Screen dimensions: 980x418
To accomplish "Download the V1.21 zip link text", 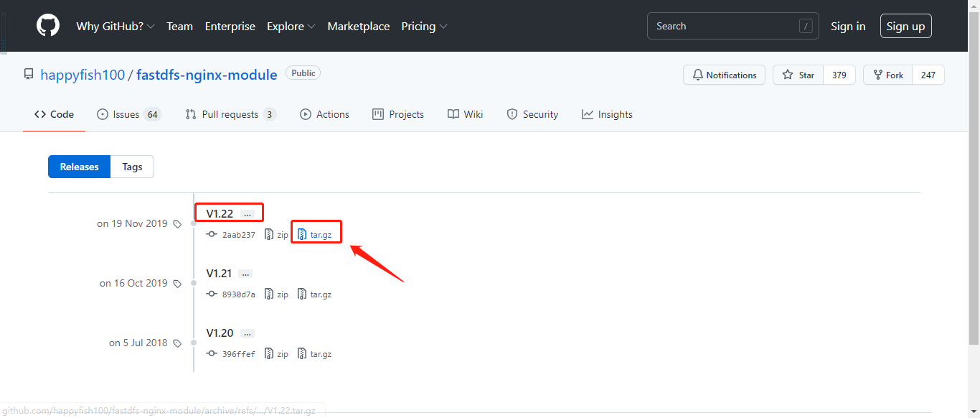I will (x=283, y=294).
